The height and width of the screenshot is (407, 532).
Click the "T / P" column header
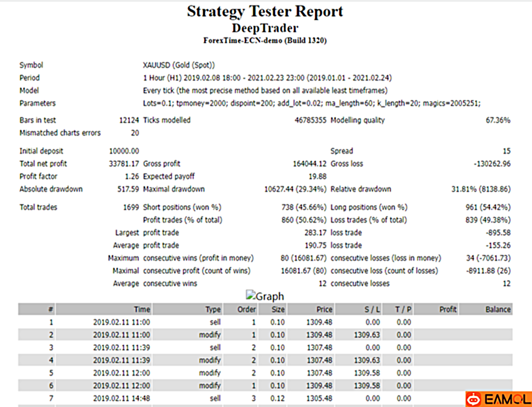tap(398, 310)
